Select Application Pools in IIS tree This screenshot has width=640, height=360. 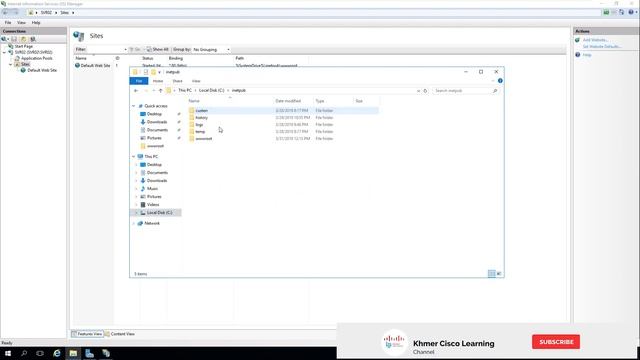tap(36, 58)
